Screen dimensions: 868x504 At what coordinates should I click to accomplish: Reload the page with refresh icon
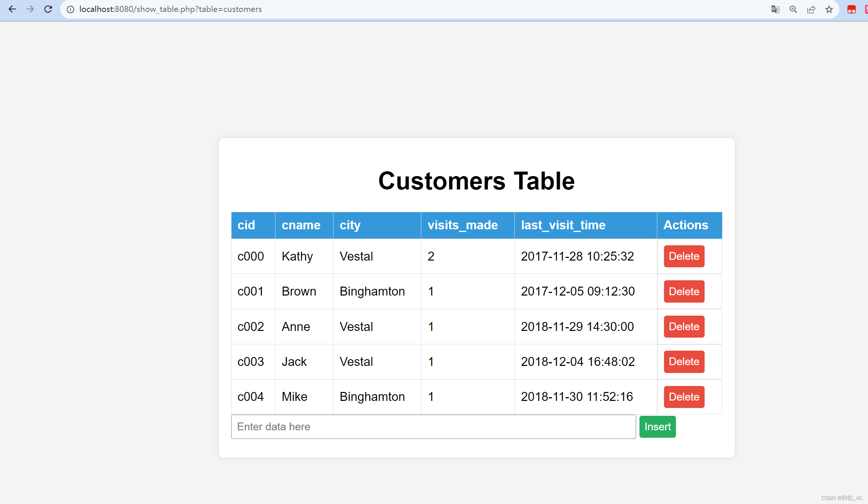click(x=48, y=9)
